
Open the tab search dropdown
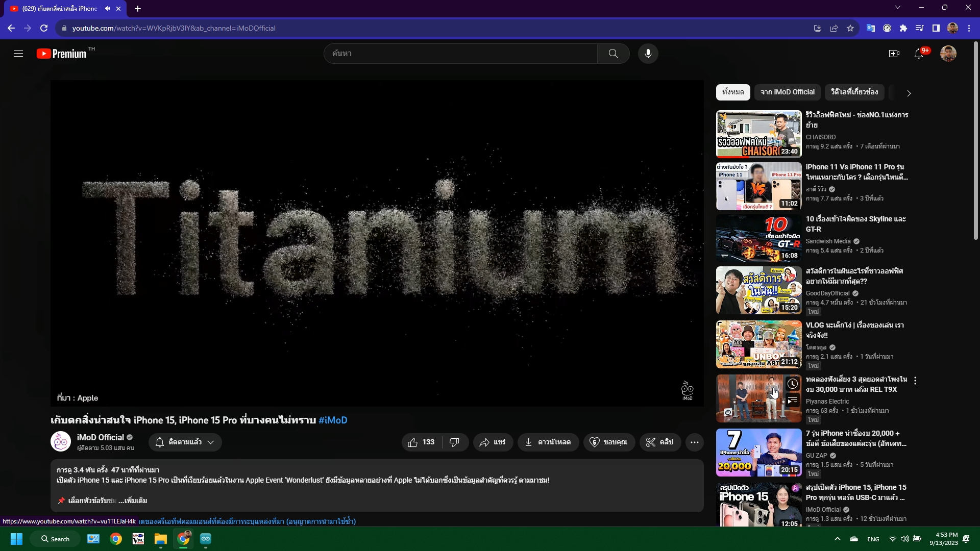898,7
